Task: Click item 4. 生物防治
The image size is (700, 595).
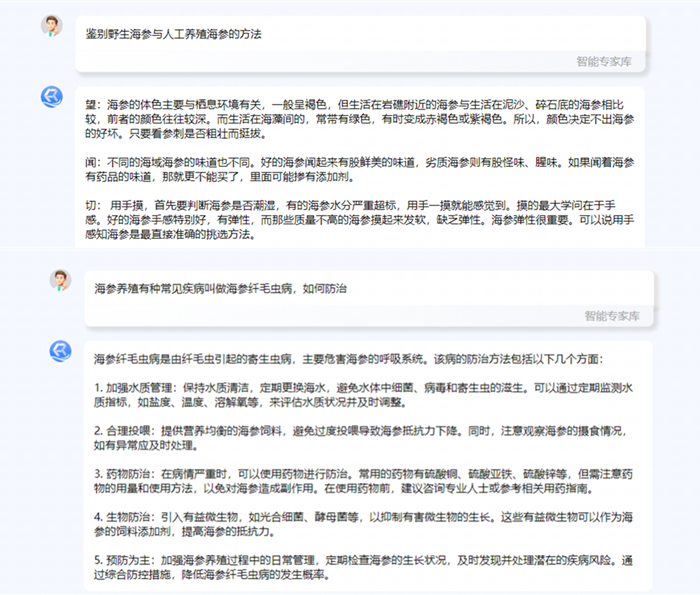Action: pos(363,524)
